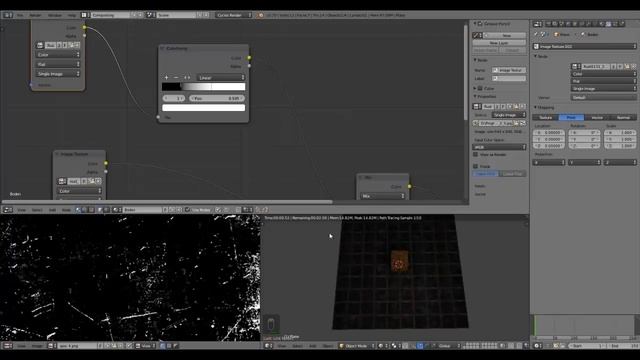Open the Window menu
The image size is (640, 360).
point(55,15)
